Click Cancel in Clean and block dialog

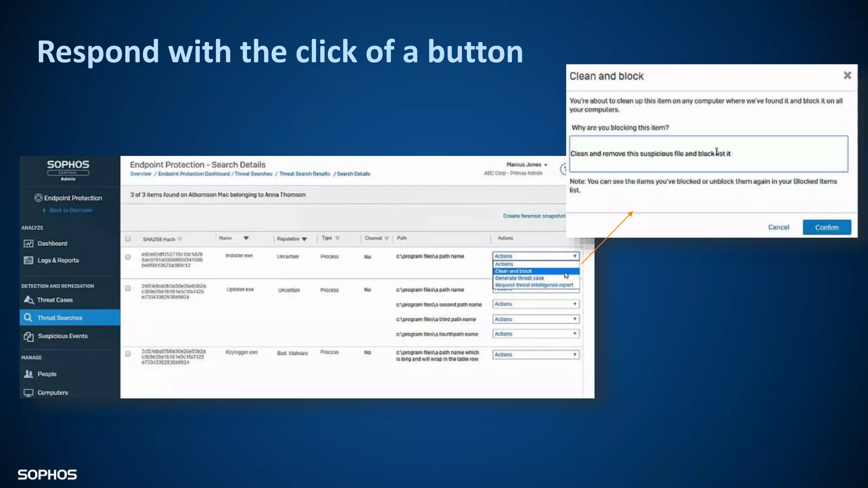coord(779,227)
